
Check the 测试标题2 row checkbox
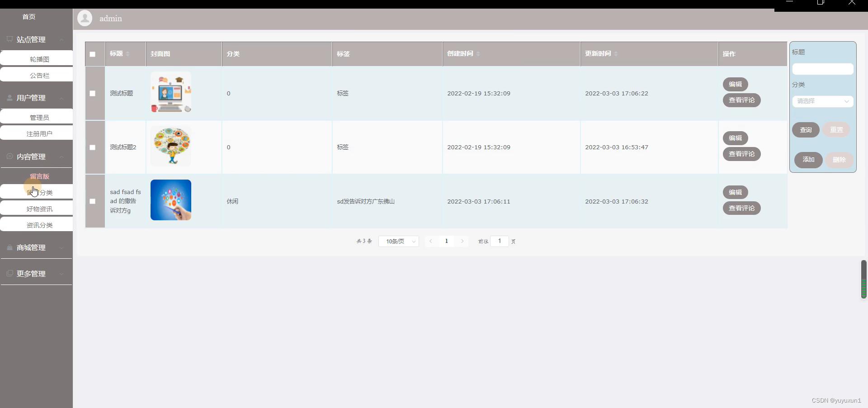pos(93,147)
